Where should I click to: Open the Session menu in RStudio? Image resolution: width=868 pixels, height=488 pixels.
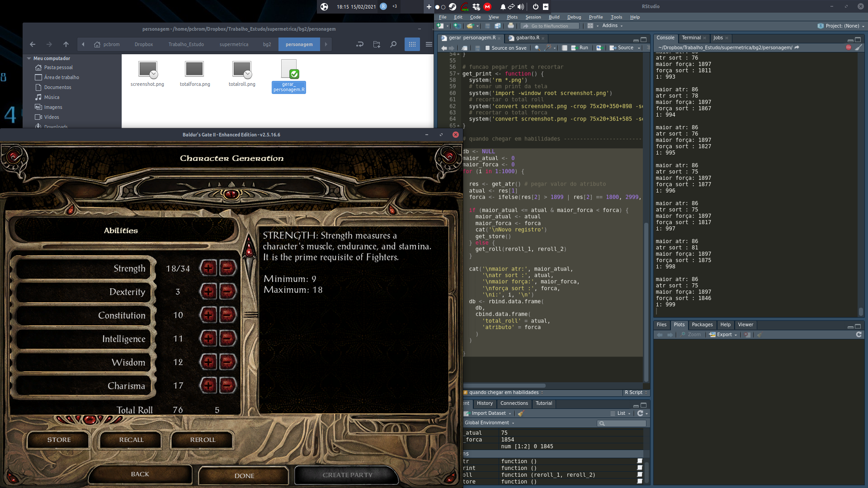click(533, 17)
